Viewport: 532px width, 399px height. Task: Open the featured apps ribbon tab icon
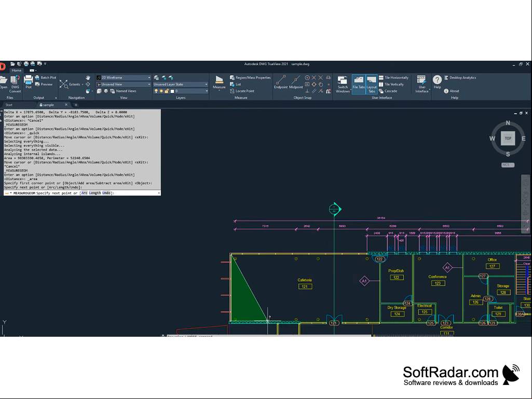(33, 71)
